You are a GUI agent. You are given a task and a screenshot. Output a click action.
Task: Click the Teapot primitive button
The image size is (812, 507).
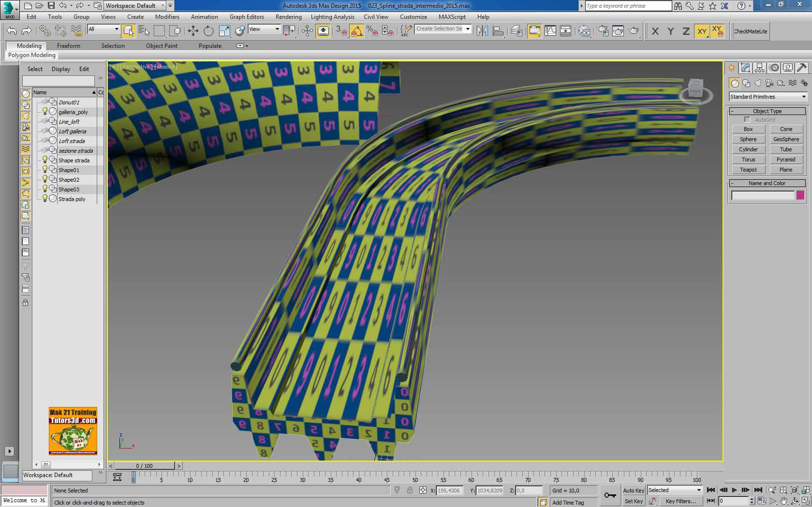(748, 170)
